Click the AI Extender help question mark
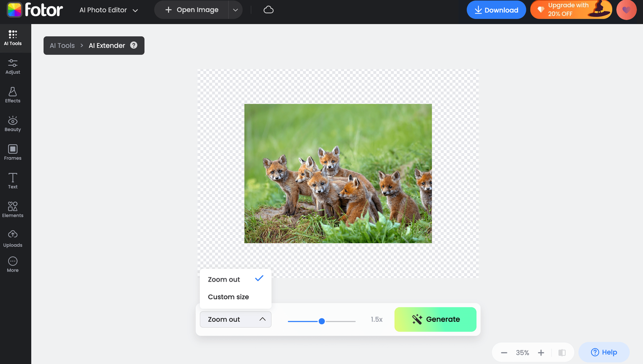The width and height of the screenshot is (643, 364). coord(134,45)
